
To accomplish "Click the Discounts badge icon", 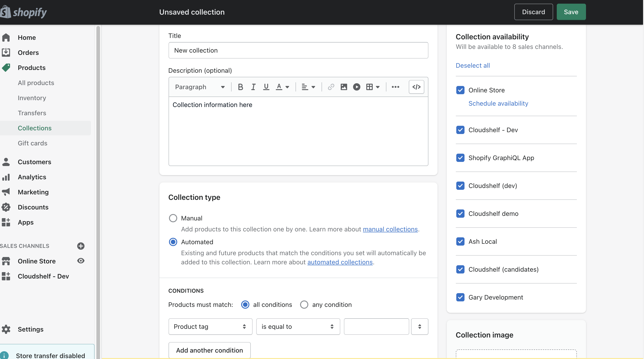I will click(x=6, y=207).
